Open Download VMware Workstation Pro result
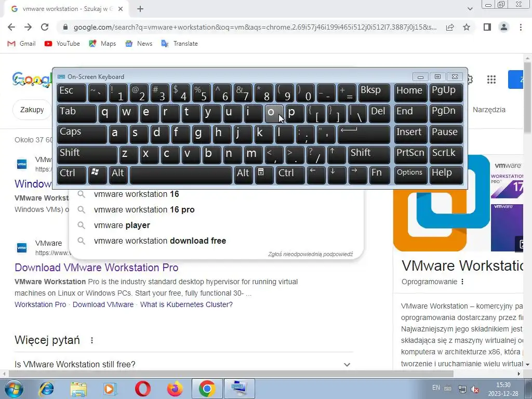The height and width of the screenshot is (399, 532). pos(96,268)
